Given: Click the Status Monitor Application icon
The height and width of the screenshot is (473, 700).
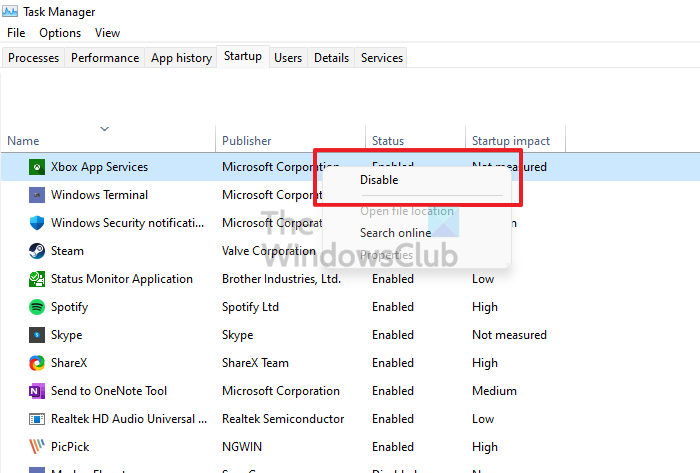Looking at the screenshot, I should coord(37,279).
